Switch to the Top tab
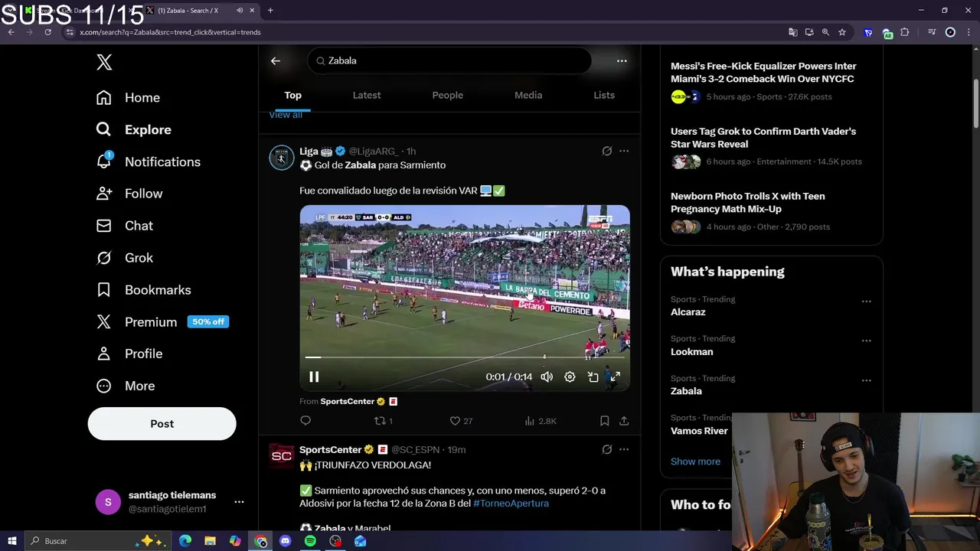Viewport: 980px width, 551px height. (x=292, y=95)
